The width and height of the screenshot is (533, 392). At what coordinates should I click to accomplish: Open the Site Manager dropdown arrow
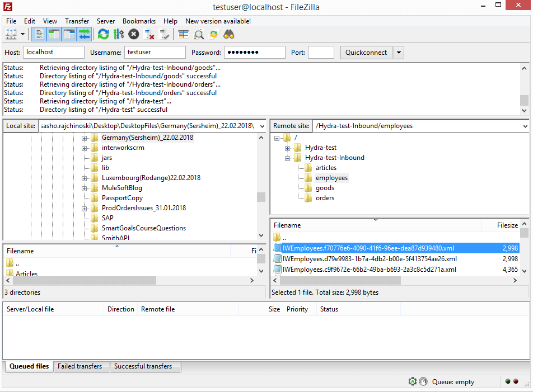coord(23,34)
